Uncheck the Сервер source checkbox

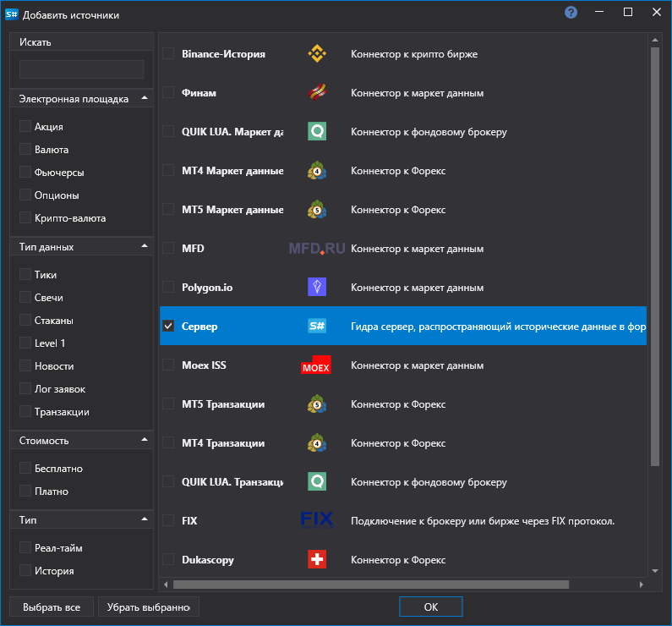tap(168, 326)
